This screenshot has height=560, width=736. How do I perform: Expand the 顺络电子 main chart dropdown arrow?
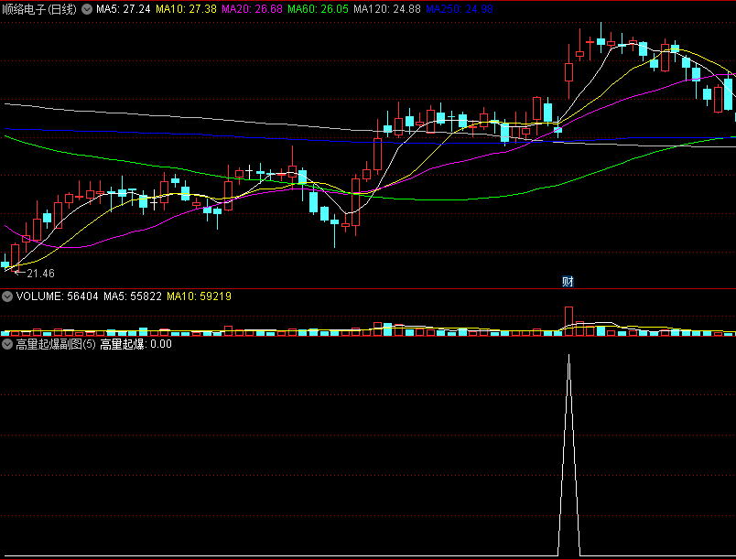(87, 9)
